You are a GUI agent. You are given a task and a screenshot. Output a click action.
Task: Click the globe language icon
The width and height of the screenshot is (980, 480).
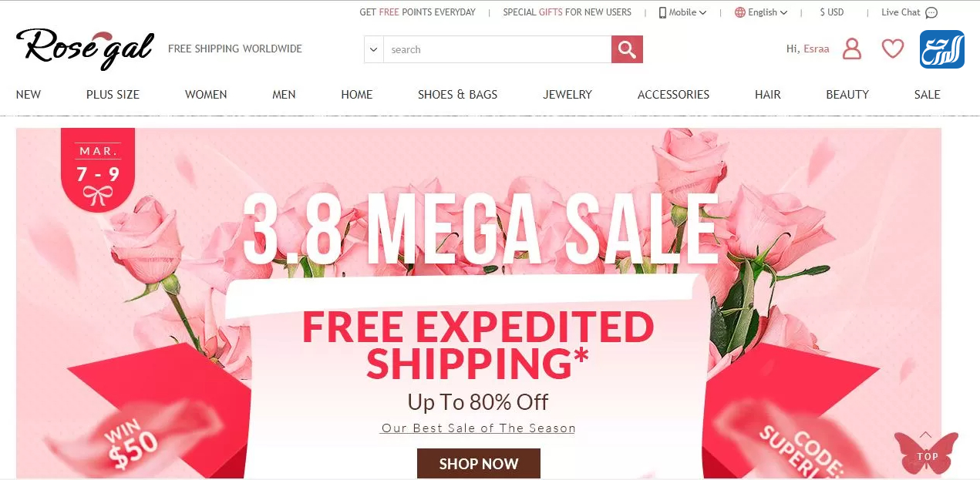(x=740, y=12)
